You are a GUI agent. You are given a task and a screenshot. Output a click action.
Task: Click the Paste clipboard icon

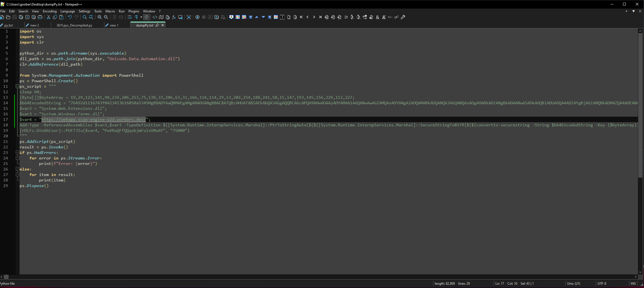coord(61,17)
